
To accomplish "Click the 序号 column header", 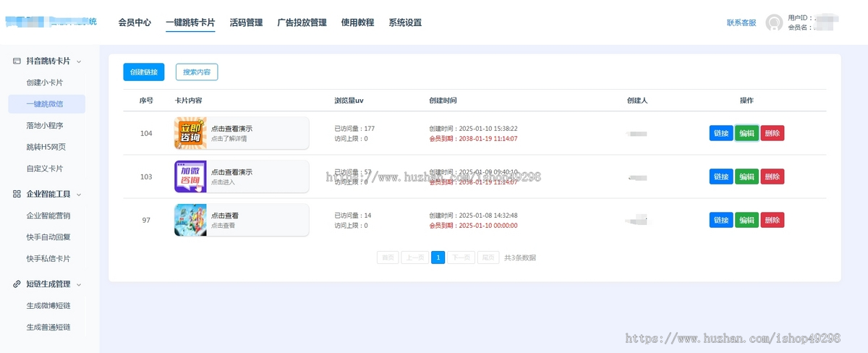I will 146,101.
